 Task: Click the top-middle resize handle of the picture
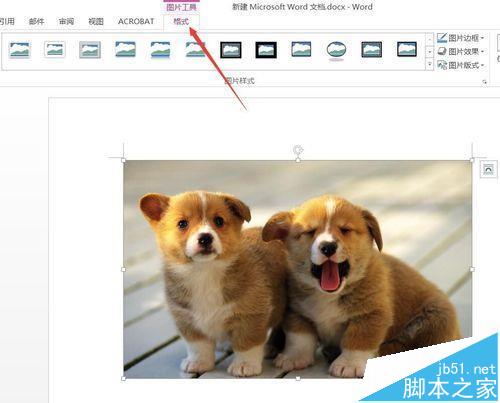pos(298,160)
